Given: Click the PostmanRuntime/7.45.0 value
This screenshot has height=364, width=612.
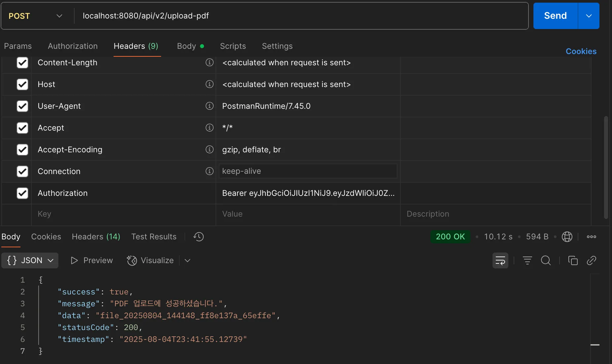Looking at the screenshot, I should tap(266, 106).
